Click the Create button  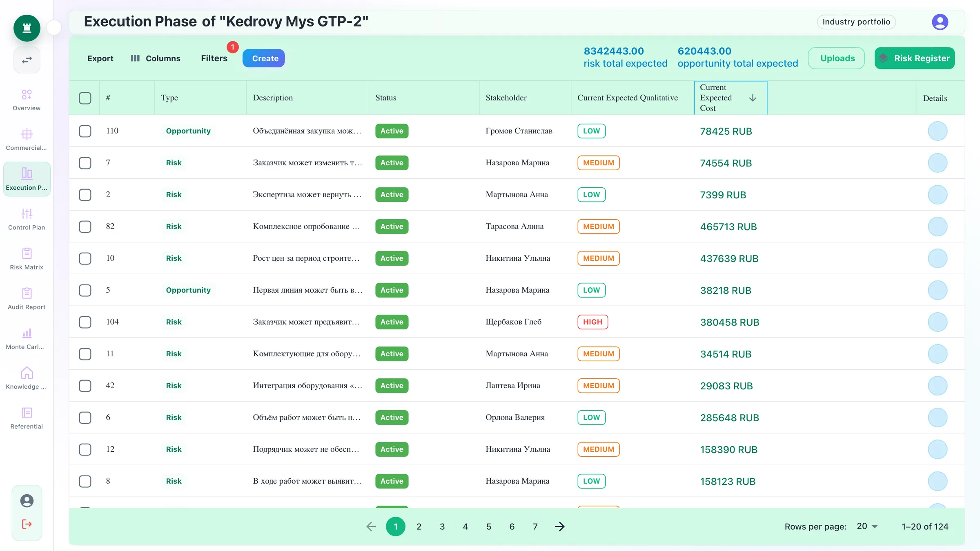(x=264, y=58)
